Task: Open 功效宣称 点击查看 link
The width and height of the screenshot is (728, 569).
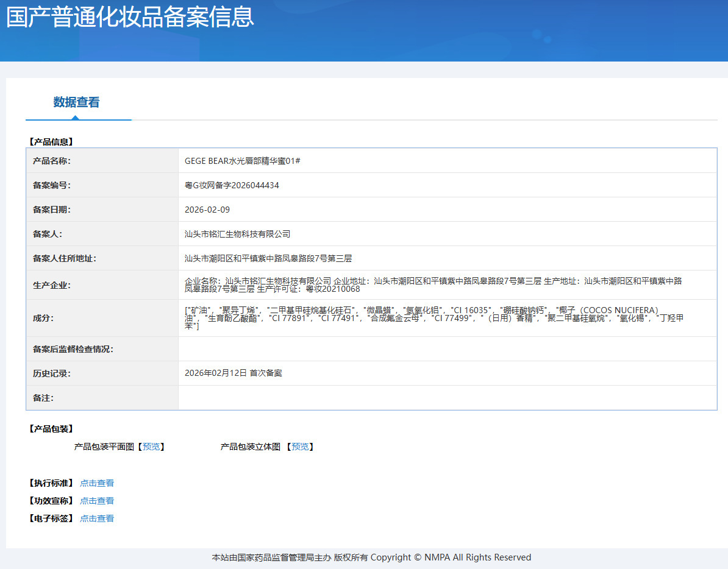Action: tap(96, 501)
